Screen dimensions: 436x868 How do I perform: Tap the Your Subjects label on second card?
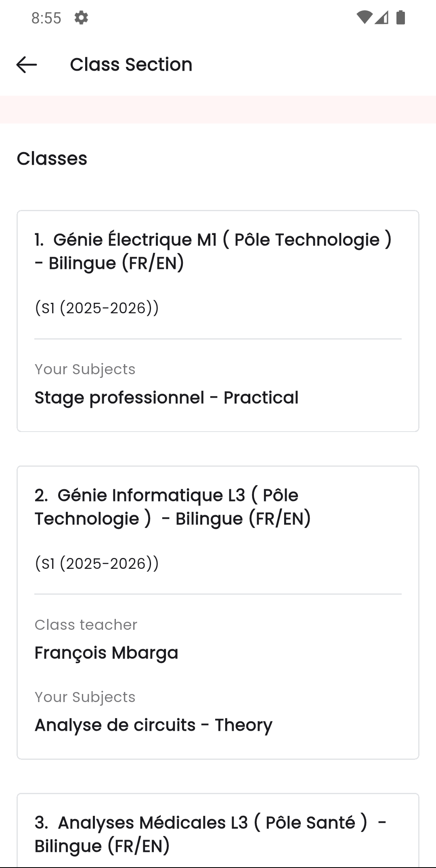[x=85, y=696]
